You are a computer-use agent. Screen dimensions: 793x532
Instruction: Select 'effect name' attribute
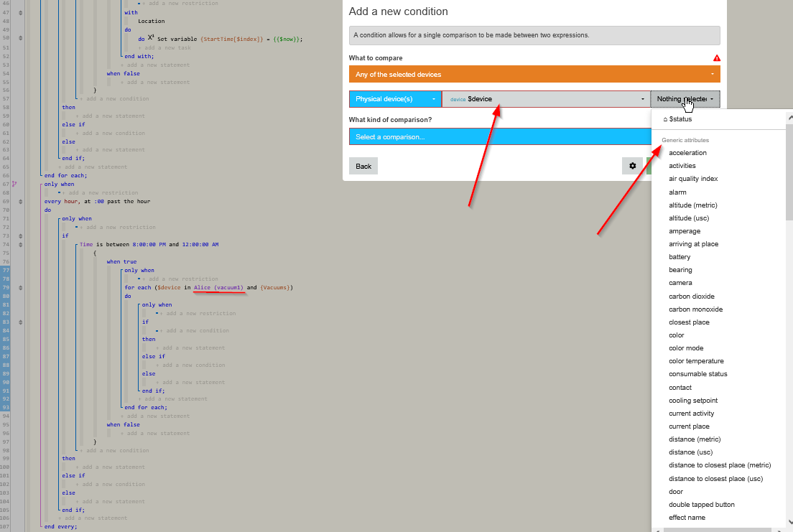pos(687,518)
